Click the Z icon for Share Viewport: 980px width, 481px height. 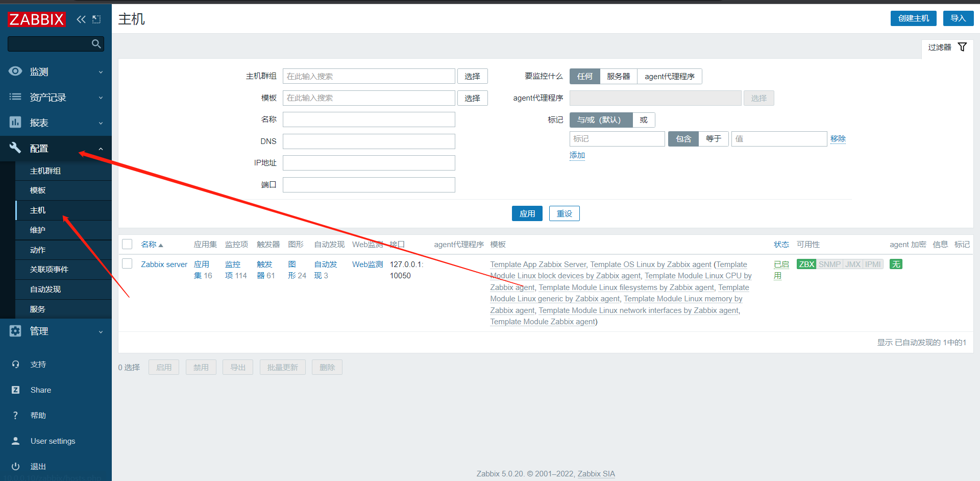pos(15,390)
